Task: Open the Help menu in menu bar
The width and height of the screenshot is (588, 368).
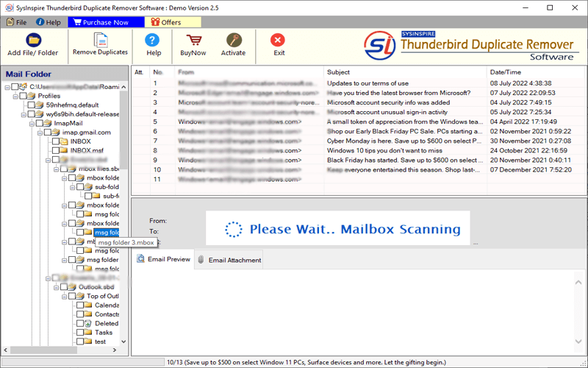Action: [x=49, y=22]
